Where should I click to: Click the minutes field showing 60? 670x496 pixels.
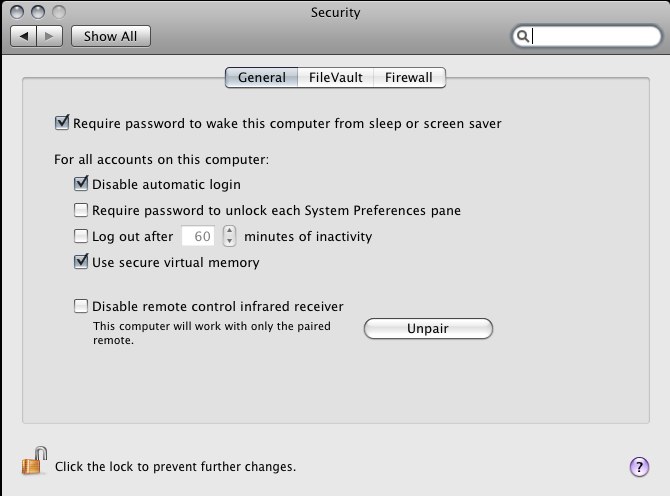pyautogui.click(x=198, y=236)
